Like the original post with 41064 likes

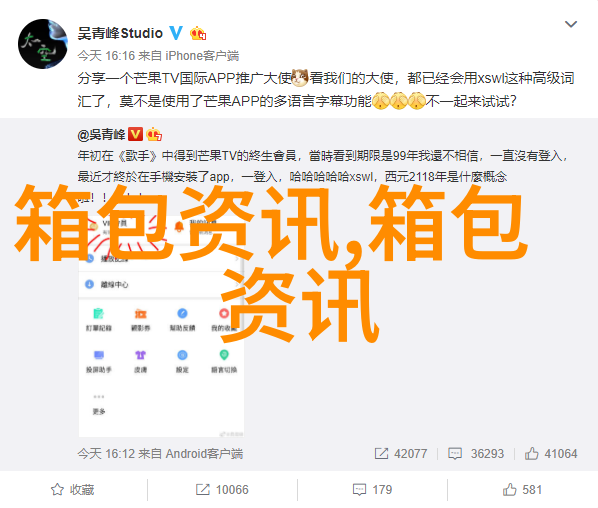click(x=551, y=453)
